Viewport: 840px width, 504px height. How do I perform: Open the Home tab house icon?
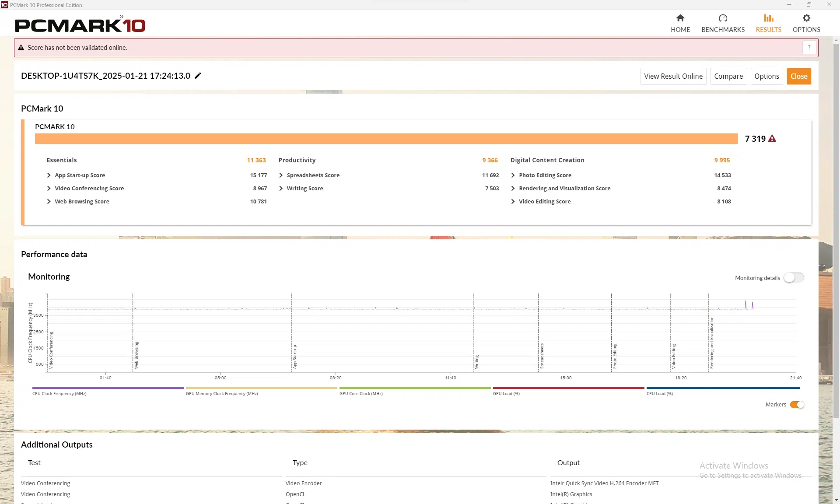680,18
